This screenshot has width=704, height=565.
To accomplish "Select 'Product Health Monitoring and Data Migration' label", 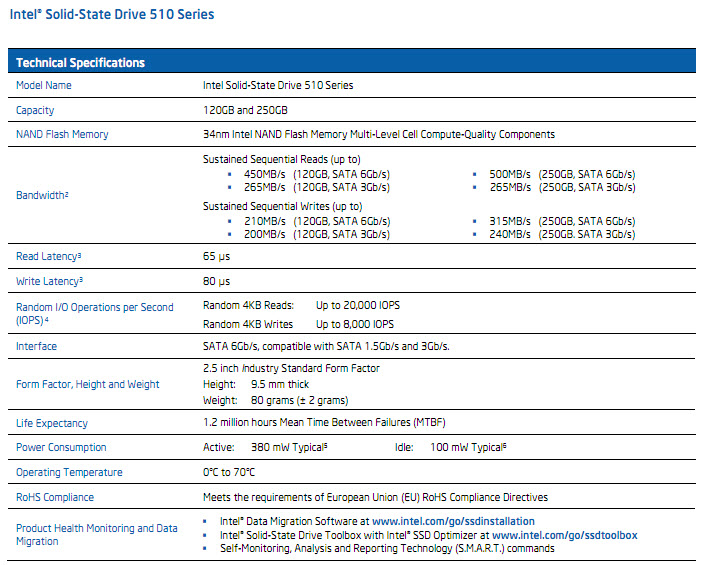I will click(x=97, y=535).
